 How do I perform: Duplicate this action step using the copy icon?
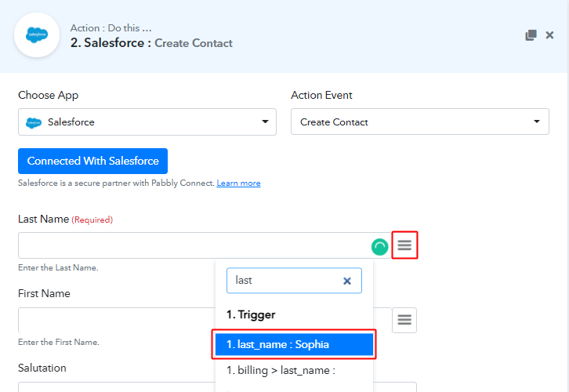click(x=531, y=35)
